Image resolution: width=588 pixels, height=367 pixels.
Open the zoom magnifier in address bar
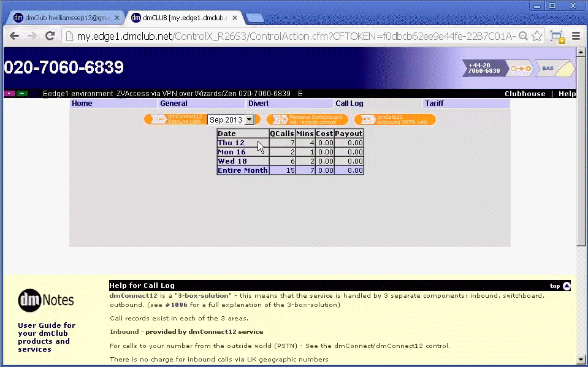tap(524, 36)
